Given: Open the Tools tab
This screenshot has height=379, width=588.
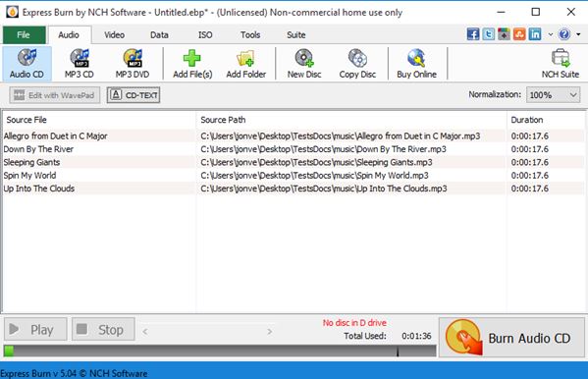Looking at the screenshot, I should 250,35.
